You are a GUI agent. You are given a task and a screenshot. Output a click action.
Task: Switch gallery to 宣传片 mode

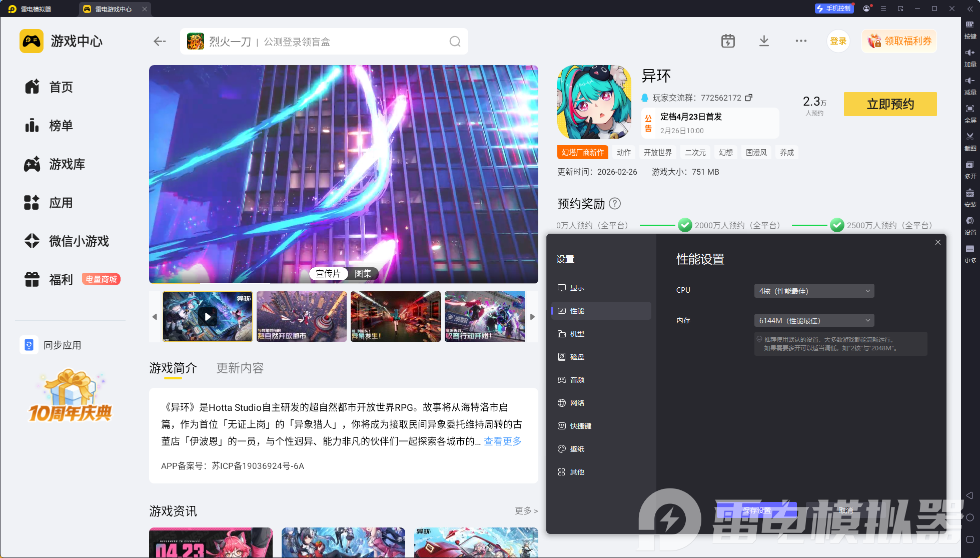[x=328, y=274]
